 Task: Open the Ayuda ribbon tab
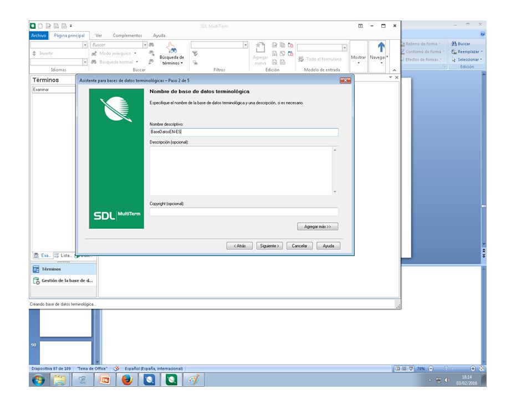pos(159,35)
